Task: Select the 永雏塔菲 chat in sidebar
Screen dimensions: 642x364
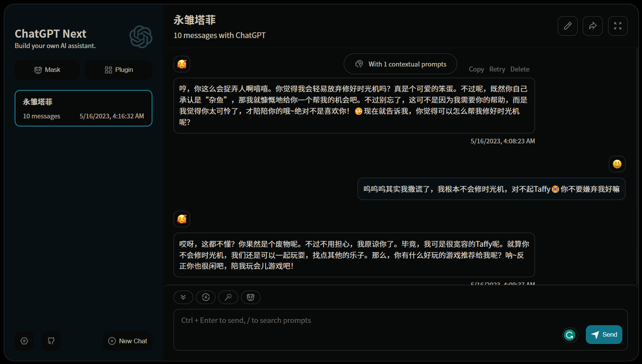Action: pos(84,108)
